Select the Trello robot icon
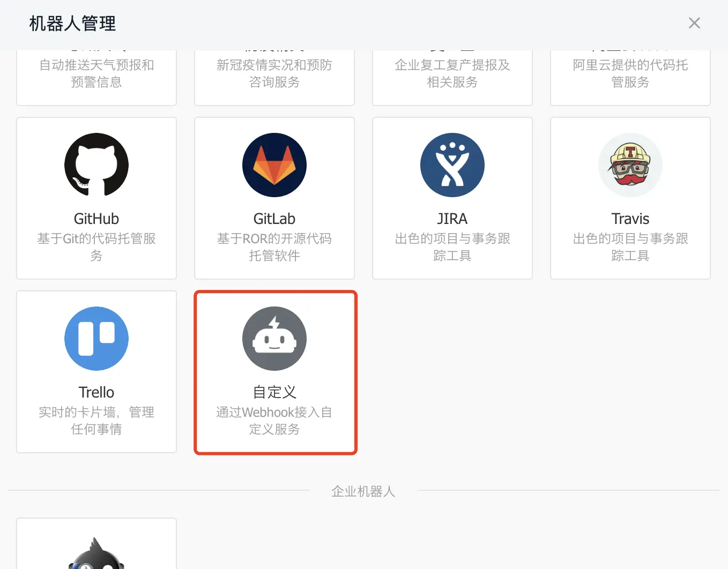 click(96, 339)
